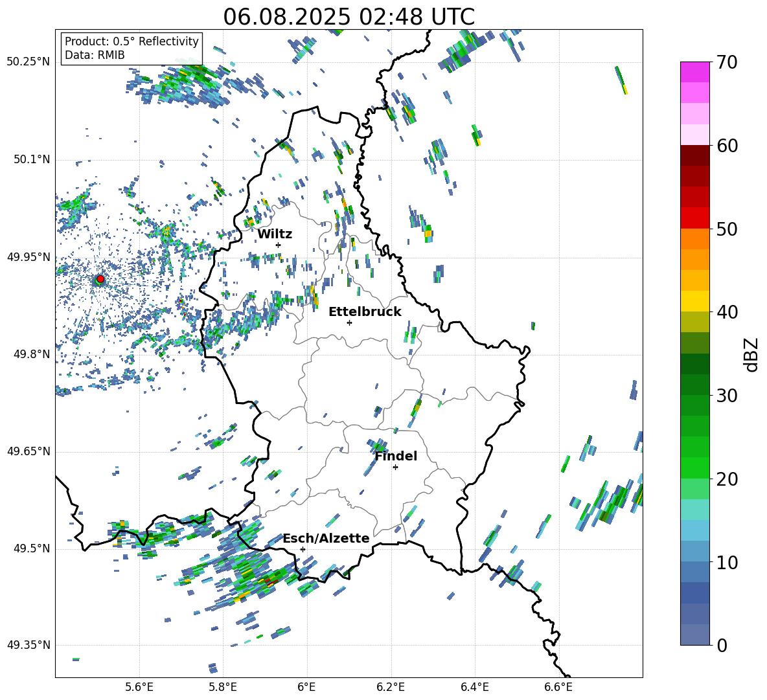
Task: Click the 10 tick label on colorbar
Action: click(x=726, y=562)
